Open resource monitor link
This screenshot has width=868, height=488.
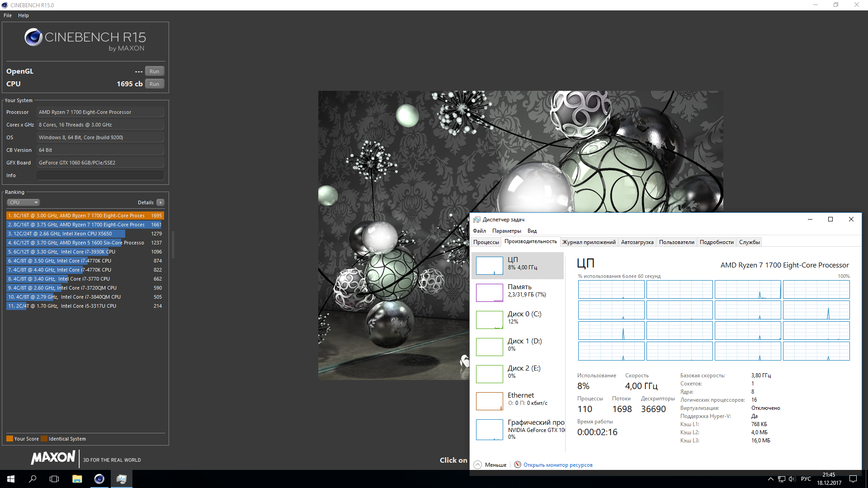[x=557, y=465]
